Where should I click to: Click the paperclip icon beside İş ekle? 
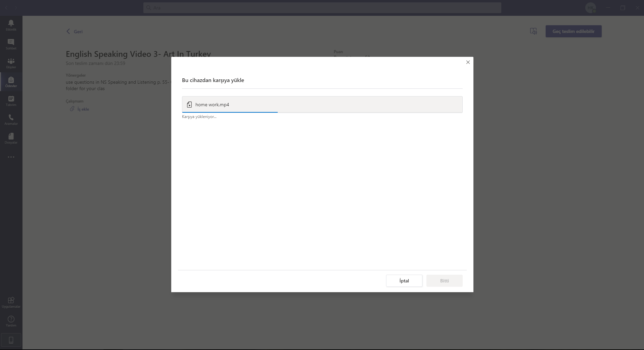[72, 109]
